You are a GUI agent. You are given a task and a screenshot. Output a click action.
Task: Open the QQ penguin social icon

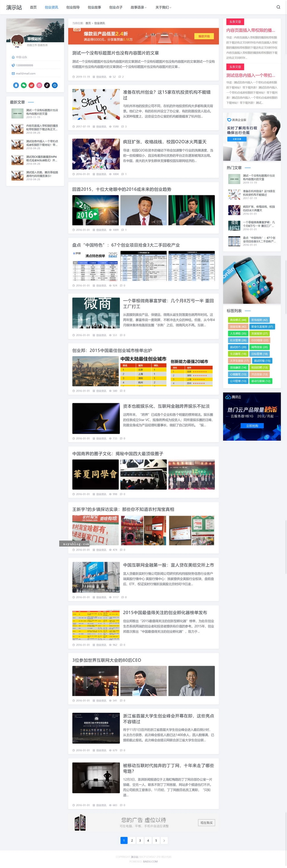pos(16,85)
